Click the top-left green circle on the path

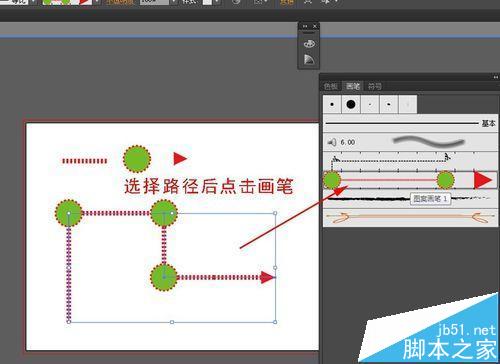point(69,213)
